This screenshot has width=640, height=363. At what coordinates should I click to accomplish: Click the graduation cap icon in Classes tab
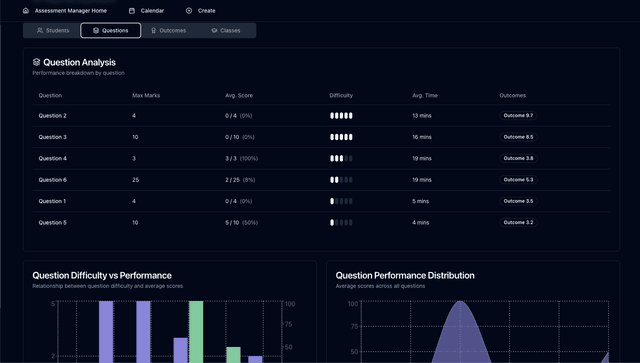tap(214, 30)
